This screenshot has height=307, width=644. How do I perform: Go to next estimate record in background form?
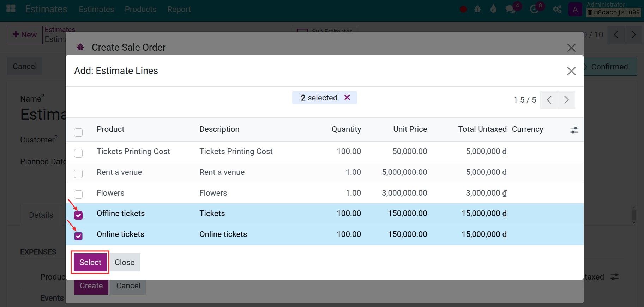tap(633, 35)
